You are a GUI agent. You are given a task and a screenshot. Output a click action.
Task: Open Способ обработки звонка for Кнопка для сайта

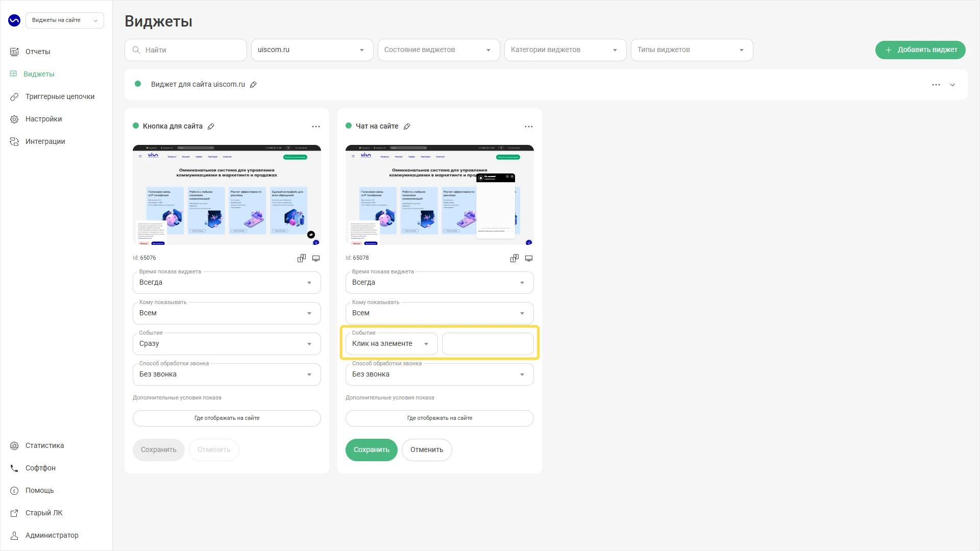pyautogui.click(x=227, y=374)
